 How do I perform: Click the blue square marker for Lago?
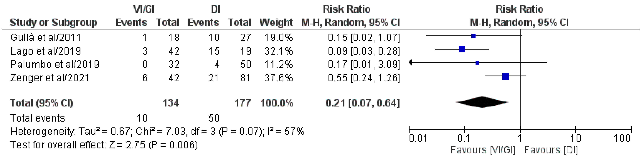(x=462, y=49)
